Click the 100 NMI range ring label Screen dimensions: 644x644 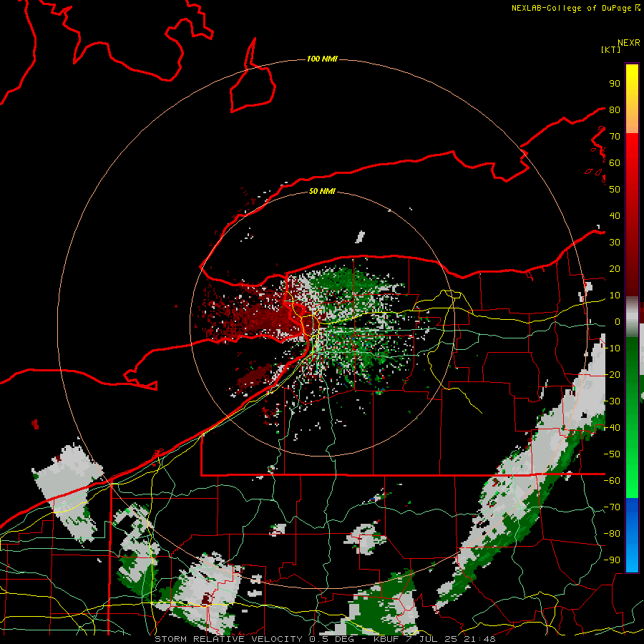tap(322, 59)
